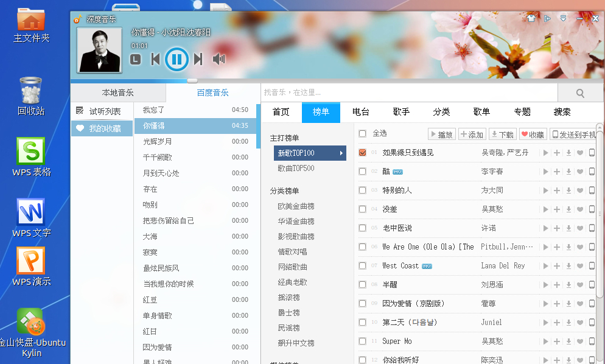
Task: Check the box for 没差
Action: tap(362, 209)
